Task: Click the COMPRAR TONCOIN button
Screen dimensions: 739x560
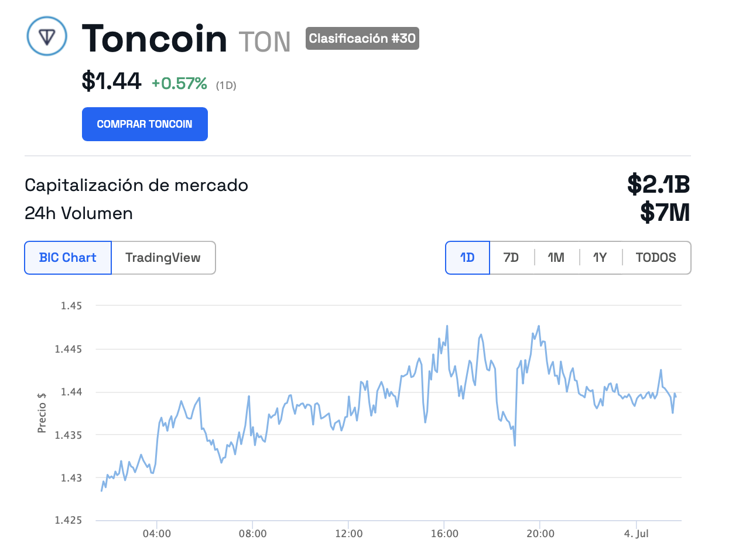Action: pos(145,124)
